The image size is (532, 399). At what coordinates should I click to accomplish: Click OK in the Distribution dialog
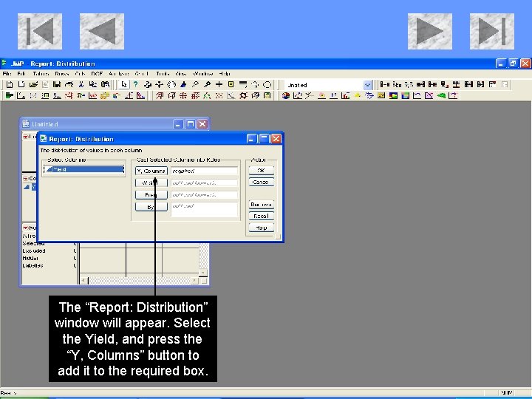tap(261, 171)
